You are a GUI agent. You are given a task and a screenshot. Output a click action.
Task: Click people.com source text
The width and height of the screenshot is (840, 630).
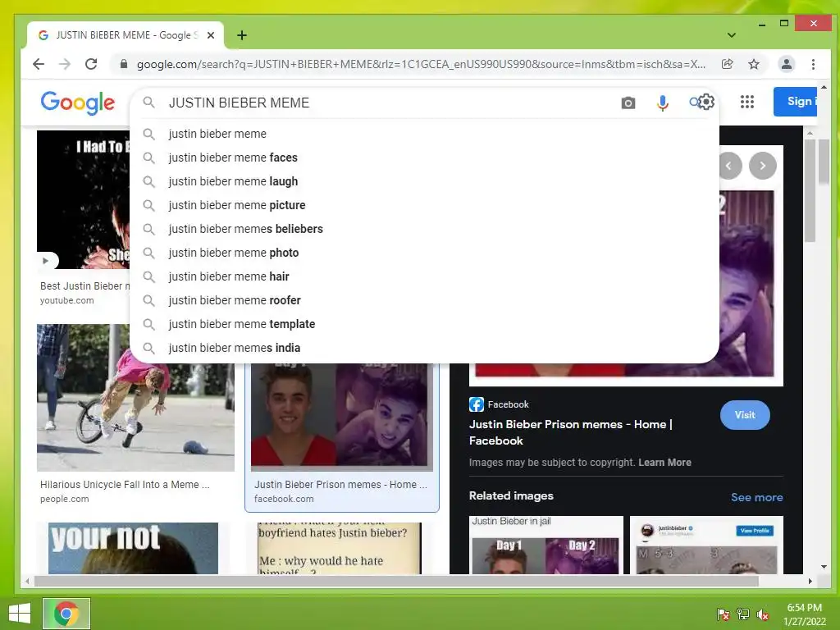[64, 499]
